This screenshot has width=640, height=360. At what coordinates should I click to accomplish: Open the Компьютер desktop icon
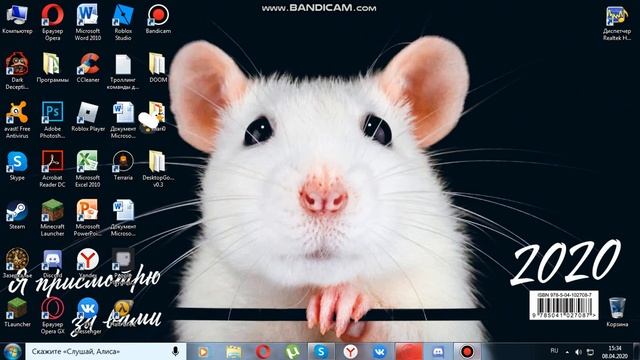pos(17,20)
